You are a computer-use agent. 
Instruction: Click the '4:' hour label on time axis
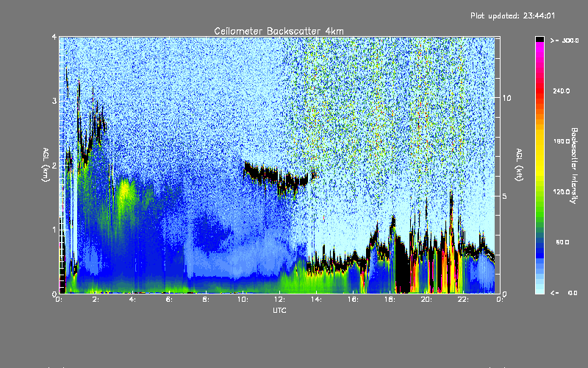[x=132, y=300]
